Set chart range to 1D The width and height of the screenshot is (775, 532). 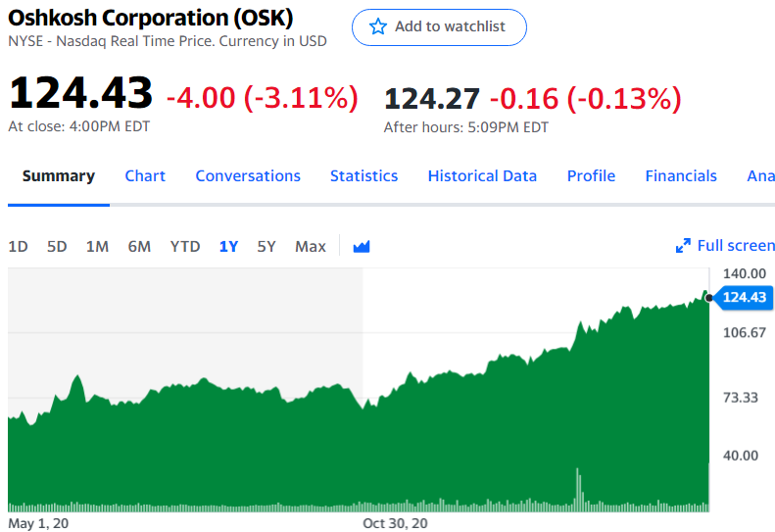click(x=18, y=246)
